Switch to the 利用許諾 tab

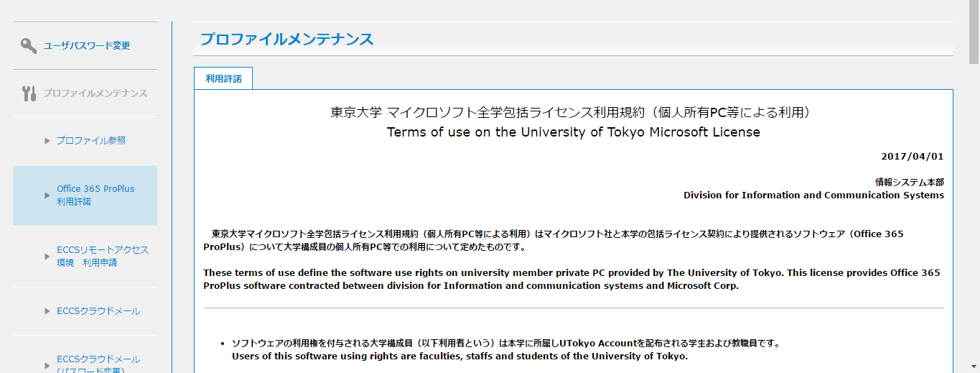[x=223, y=79]
